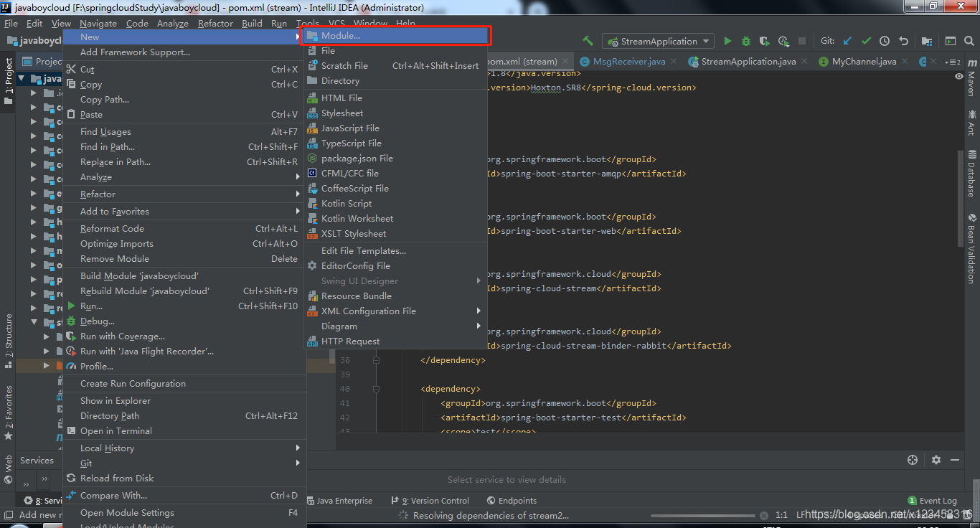Close the MsgReceiver.java tab
Viewport: 980px width, 528px height.
(674, 62)
